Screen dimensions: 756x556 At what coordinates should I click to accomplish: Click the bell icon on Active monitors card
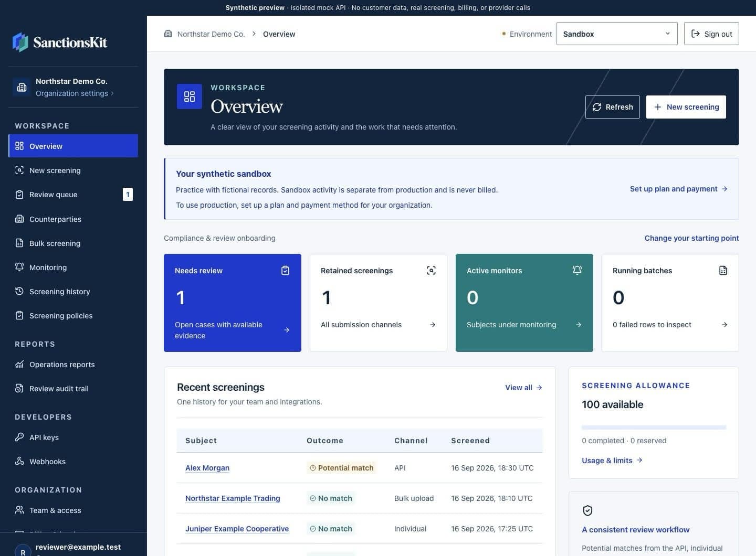pos(577,271)
